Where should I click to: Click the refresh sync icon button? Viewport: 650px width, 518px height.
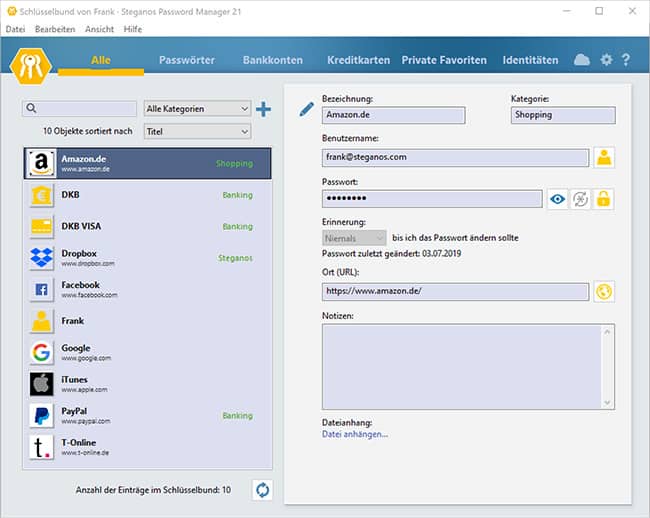coord(262,490)
